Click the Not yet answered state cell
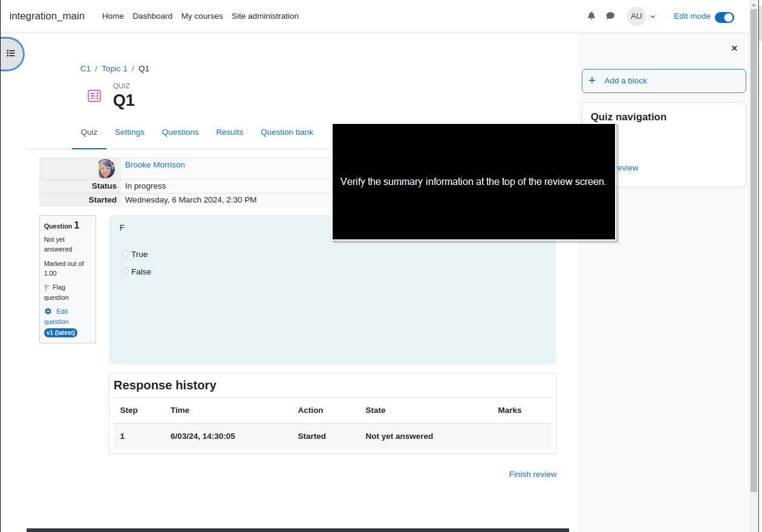 [399, 436]
